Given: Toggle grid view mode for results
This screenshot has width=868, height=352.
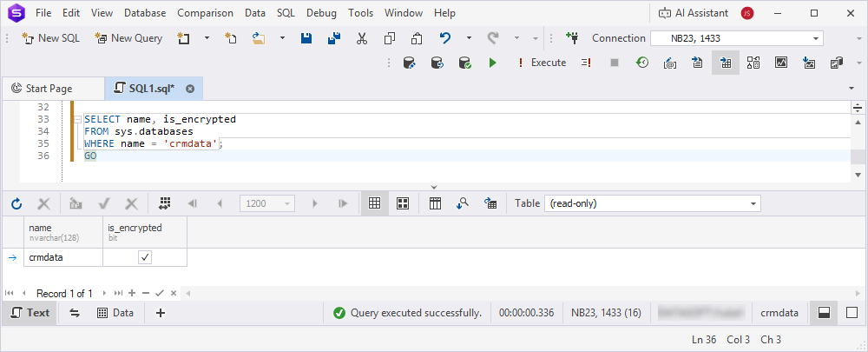Looking at the screenshot, I should click(x=375, y=203).
